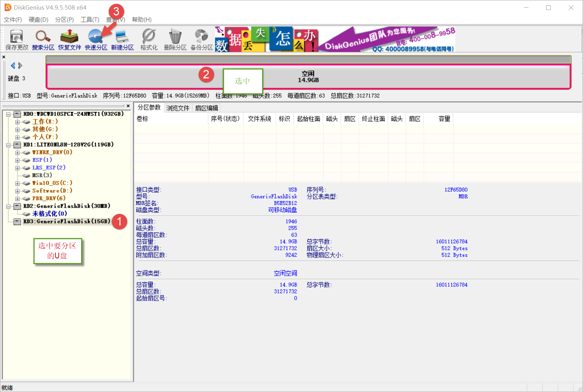This screenshot has height=392, width=583.
Task: Click the 保存更改 save changes toolbar icon
Action: pyautogui.click(x=17, y=40)
